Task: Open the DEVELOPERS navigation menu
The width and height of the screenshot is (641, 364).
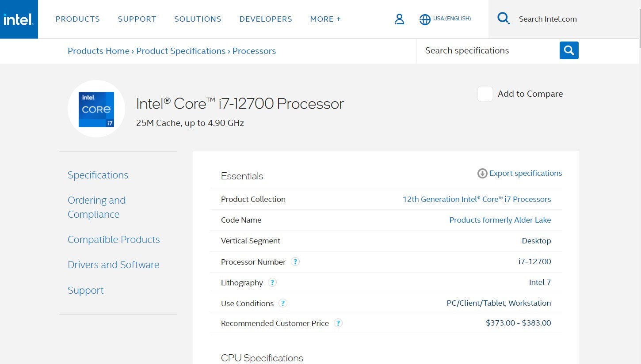Action: (x=266, y=19)
